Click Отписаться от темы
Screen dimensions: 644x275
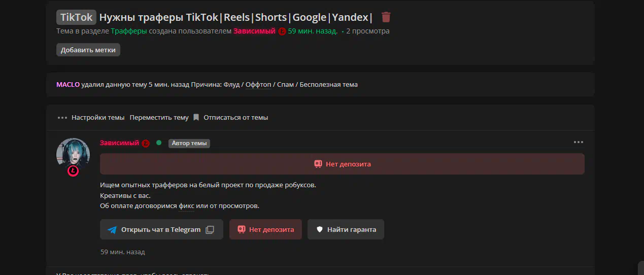click(236, 117)
